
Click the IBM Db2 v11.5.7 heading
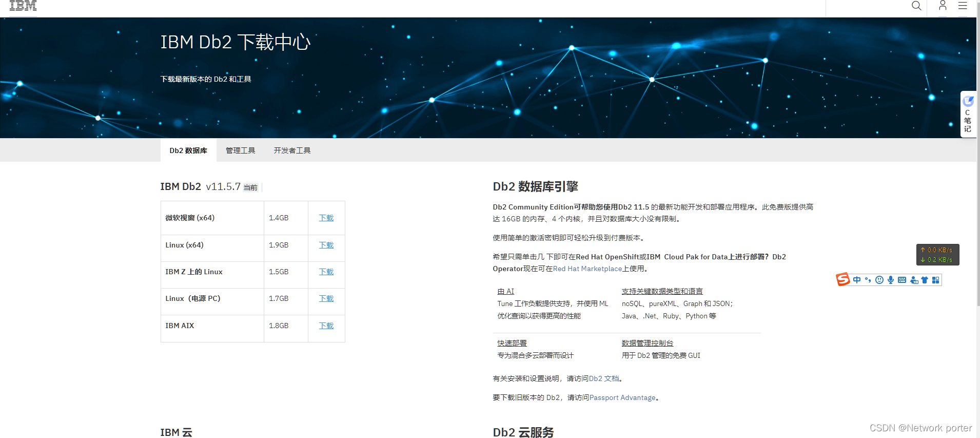201,186
